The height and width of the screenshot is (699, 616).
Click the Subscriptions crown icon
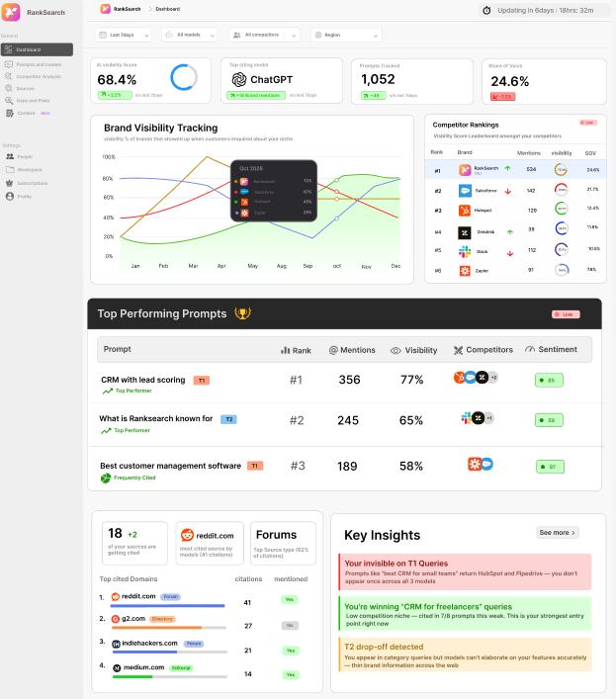10,183
